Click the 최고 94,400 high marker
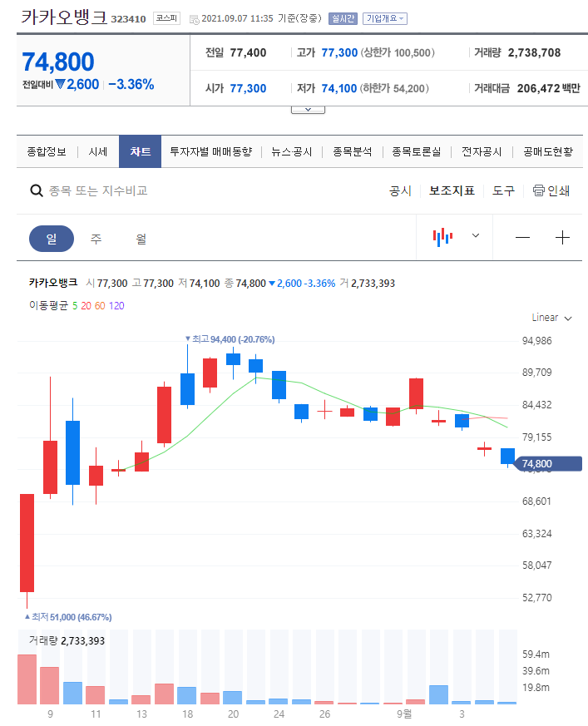The height and width of the screenshot is (726, 588). (x=230, y=339)
